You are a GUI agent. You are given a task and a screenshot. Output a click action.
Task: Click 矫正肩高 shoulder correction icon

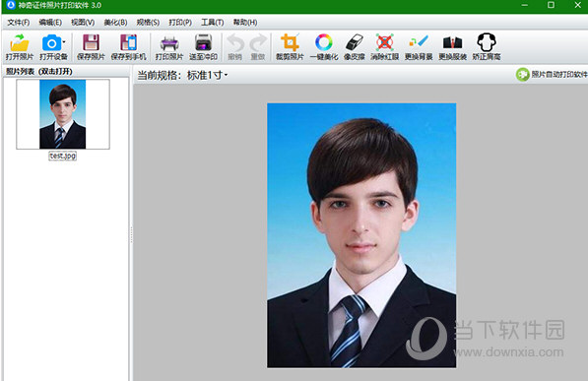[487, 42]
